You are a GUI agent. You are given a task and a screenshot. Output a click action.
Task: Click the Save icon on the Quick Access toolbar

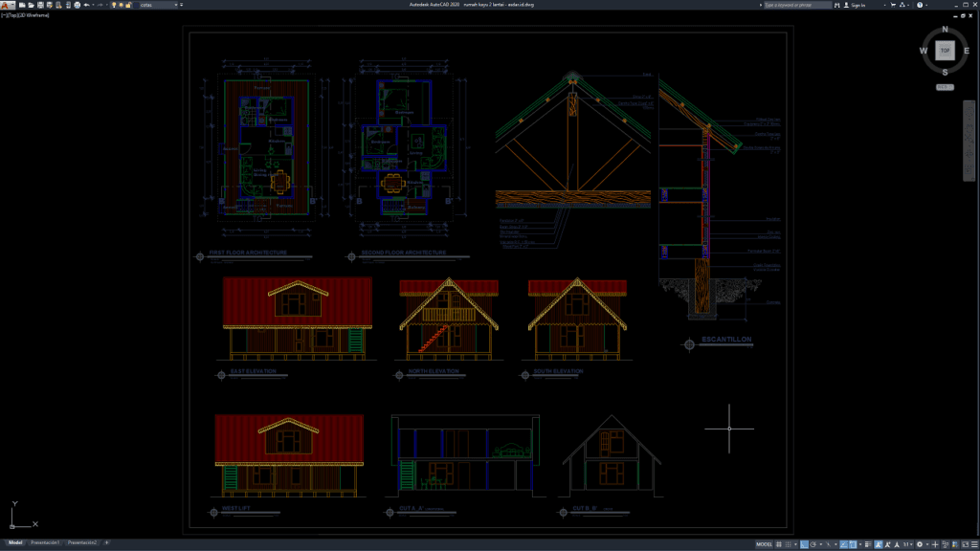[x=40, y=5]
